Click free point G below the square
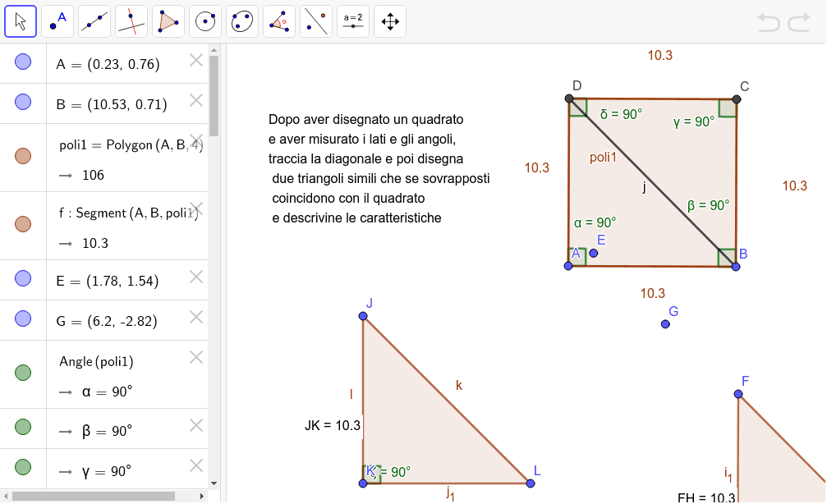This screenshot has height=504, width=827. click(x=665, y=324)
